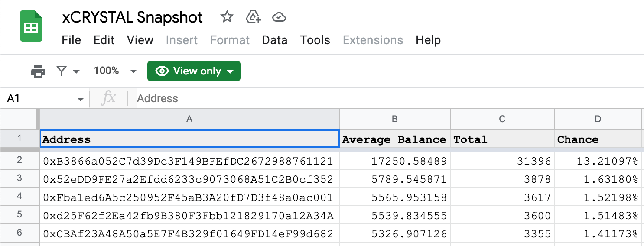Open the 100% zoom dropdown
The width and height of the screenshot is (644, 246).
pyautogui.click(x=115, y=71)
